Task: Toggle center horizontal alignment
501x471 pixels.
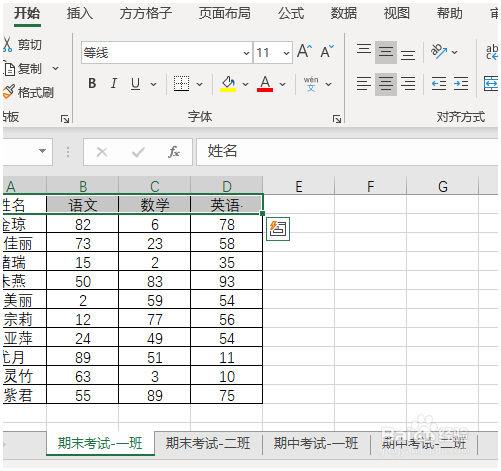Action: [386, 84]
